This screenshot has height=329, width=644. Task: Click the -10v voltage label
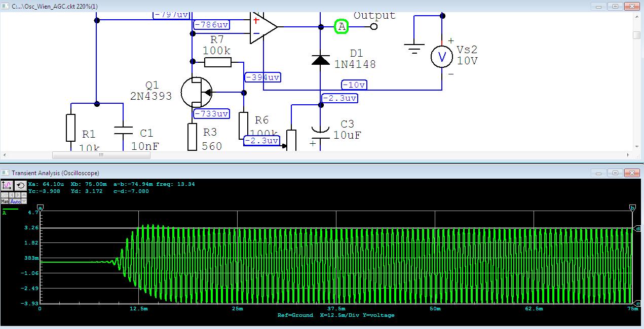[x=354, y=85]
